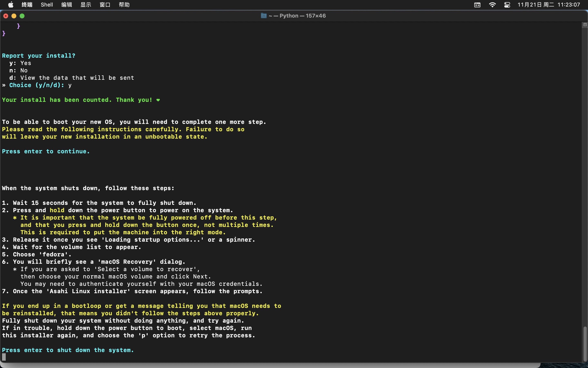Click the date and time clock

(x=549, y=5)
